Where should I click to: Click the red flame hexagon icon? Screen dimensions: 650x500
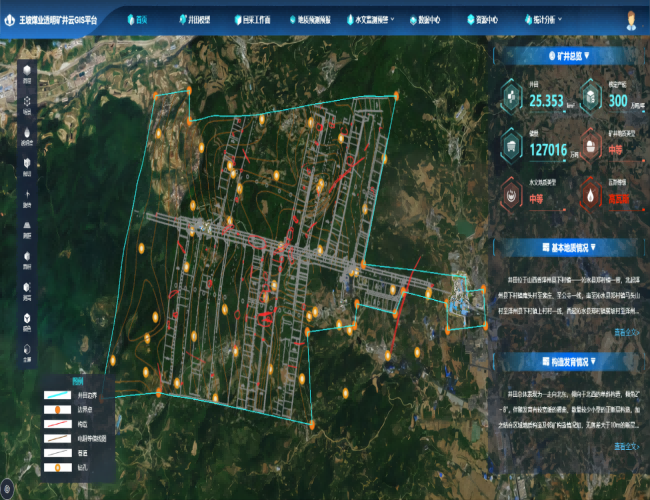click(590, 193)
